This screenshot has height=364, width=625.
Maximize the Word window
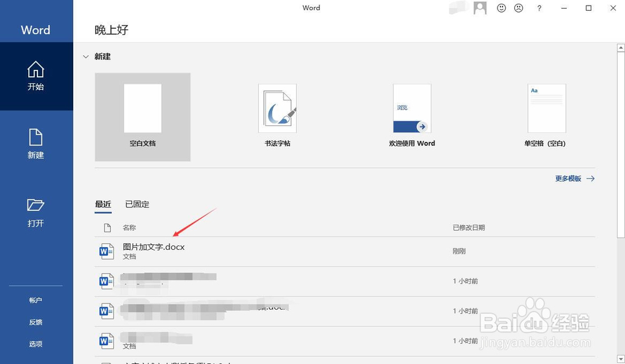point(588,8)
